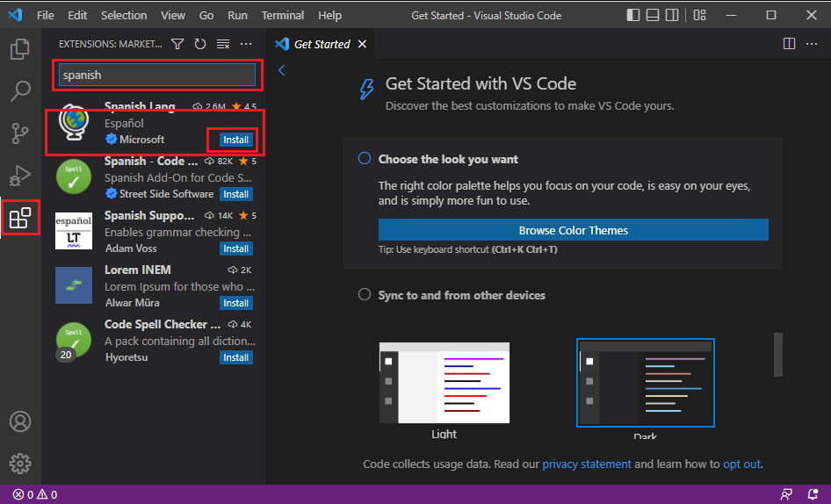Split the editor to the right

tap(789, 43)
